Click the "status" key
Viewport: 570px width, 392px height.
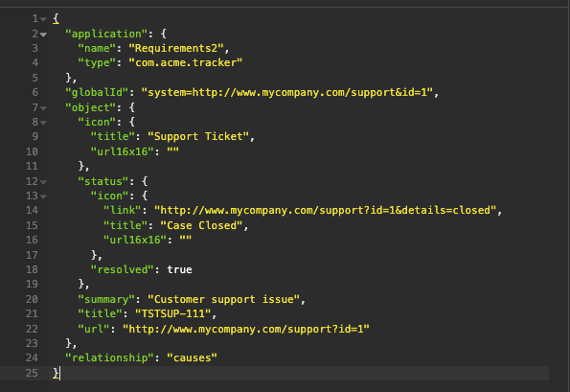103,181
